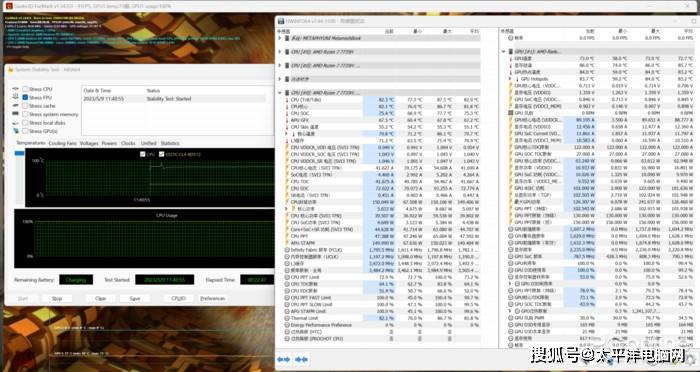Click the clock icon beside Infinity Fabric FCLK
Screen dimensions: 700x372
pos(287,250)
